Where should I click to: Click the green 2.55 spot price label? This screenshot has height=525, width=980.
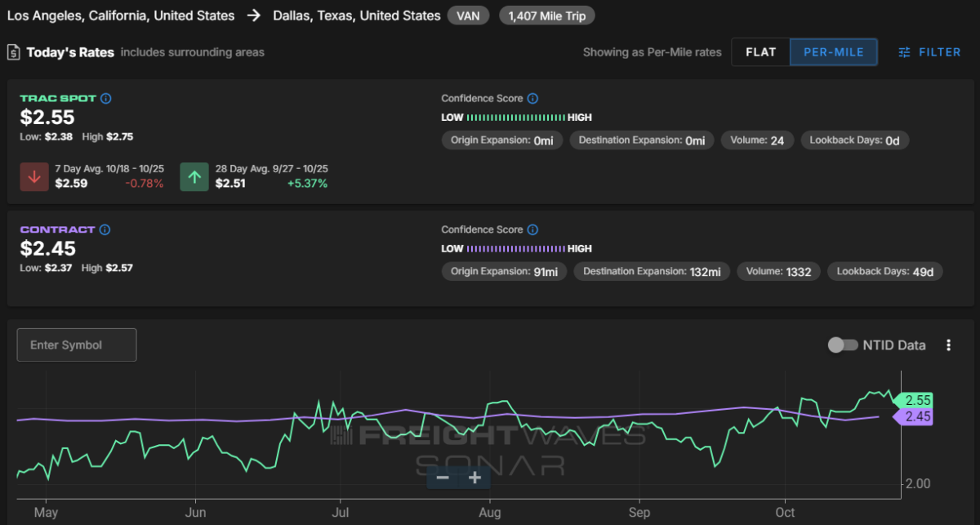click(916, 401)
